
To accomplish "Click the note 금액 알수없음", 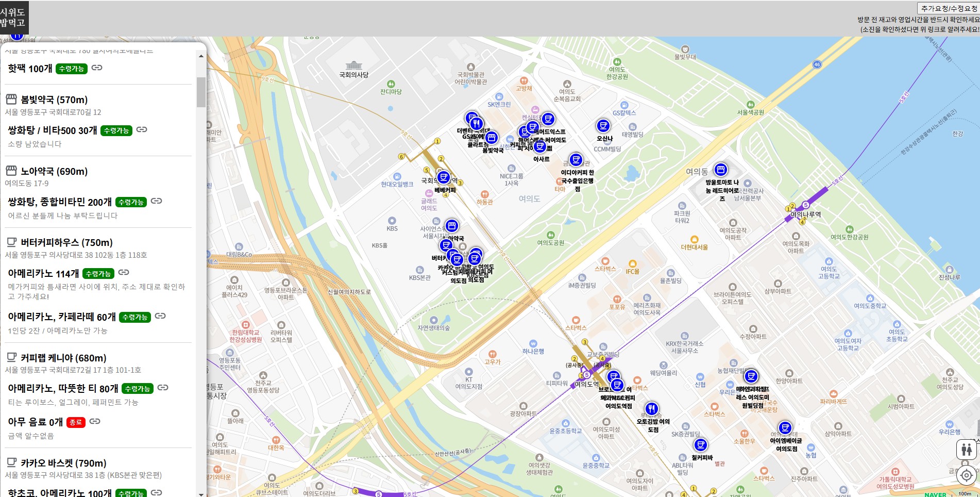I will coord(31,436).
